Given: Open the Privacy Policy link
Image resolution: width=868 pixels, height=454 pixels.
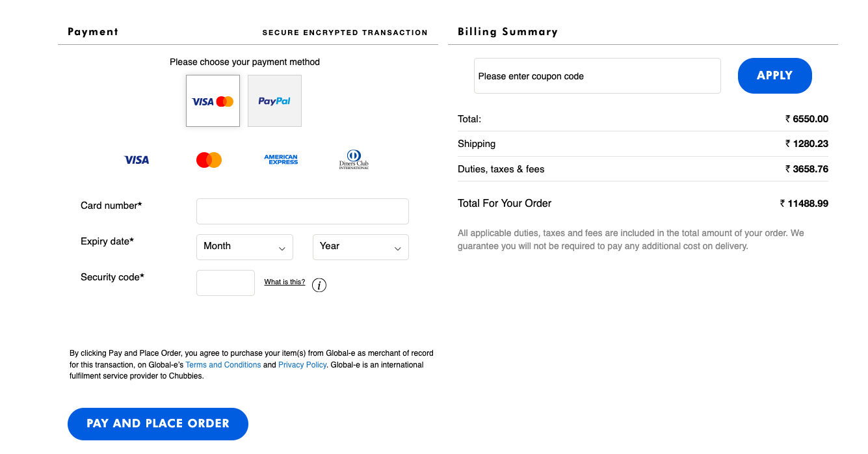Looking at the screenshot, I should tap(302, 365).
